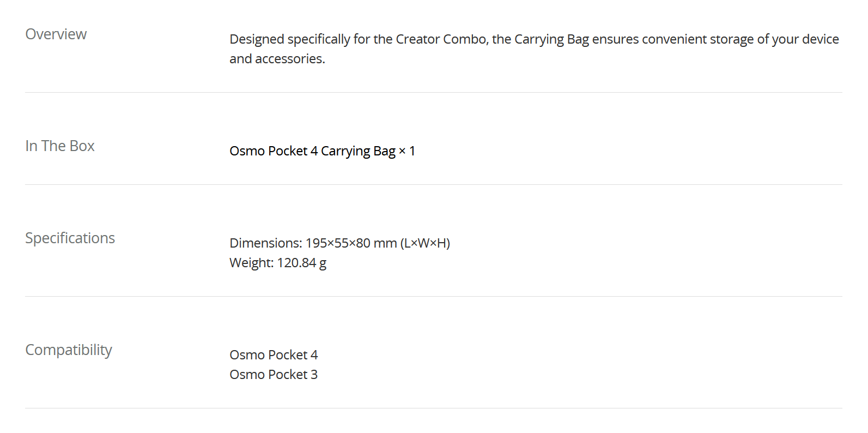The height and width of the screenshot is (433, 868).
Task: Click the 120.84 g weight value
Action: 302,263
